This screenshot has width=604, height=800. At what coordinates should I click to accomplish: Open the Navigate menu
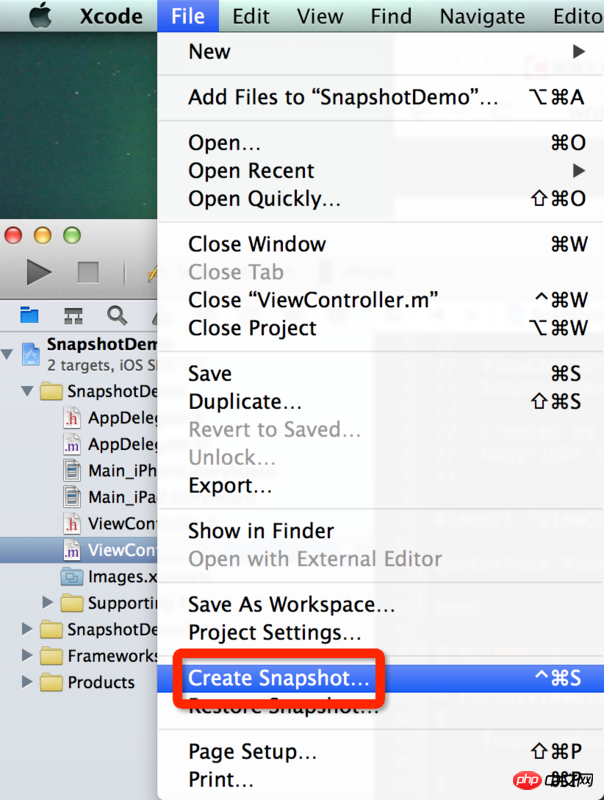[x=482, y=16]
